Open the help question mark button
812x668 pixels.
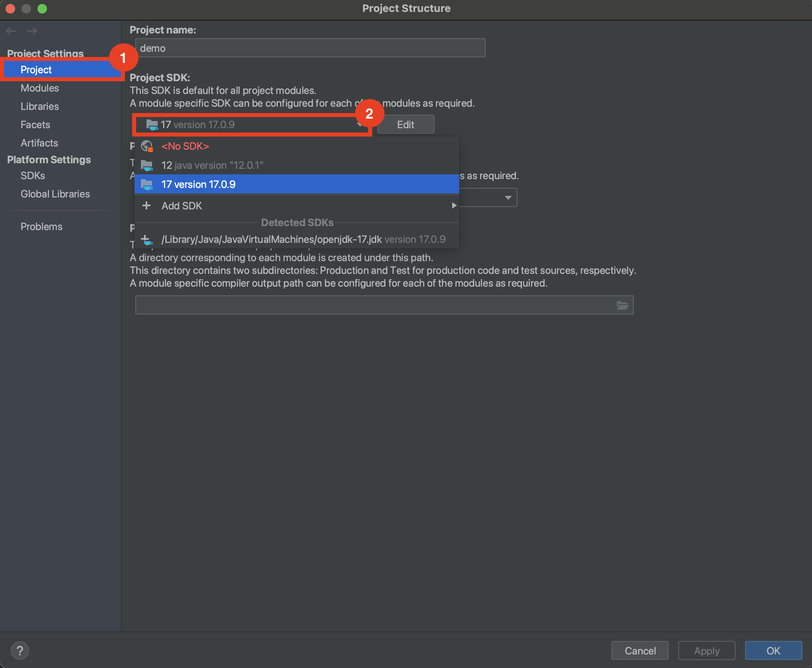[x=20, y=651]
